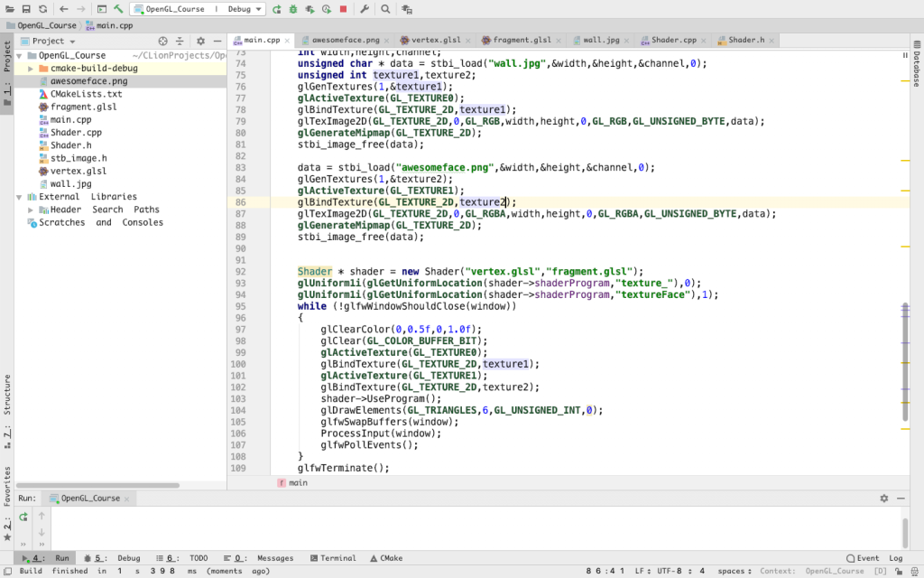This screenshot has height=578, width=924.
Task: Click the locate-file crosshair icon in Project panel
Action: click(162, 41)
